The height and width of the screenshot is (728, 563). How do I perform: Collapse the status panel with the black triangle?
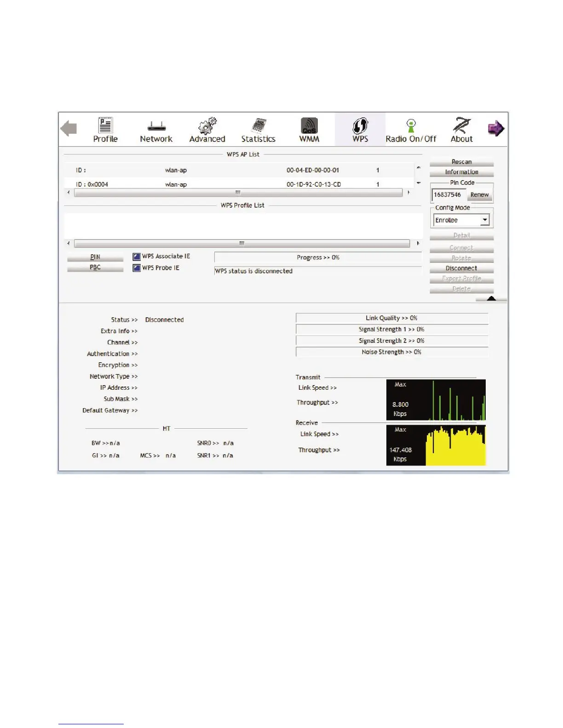491,298
